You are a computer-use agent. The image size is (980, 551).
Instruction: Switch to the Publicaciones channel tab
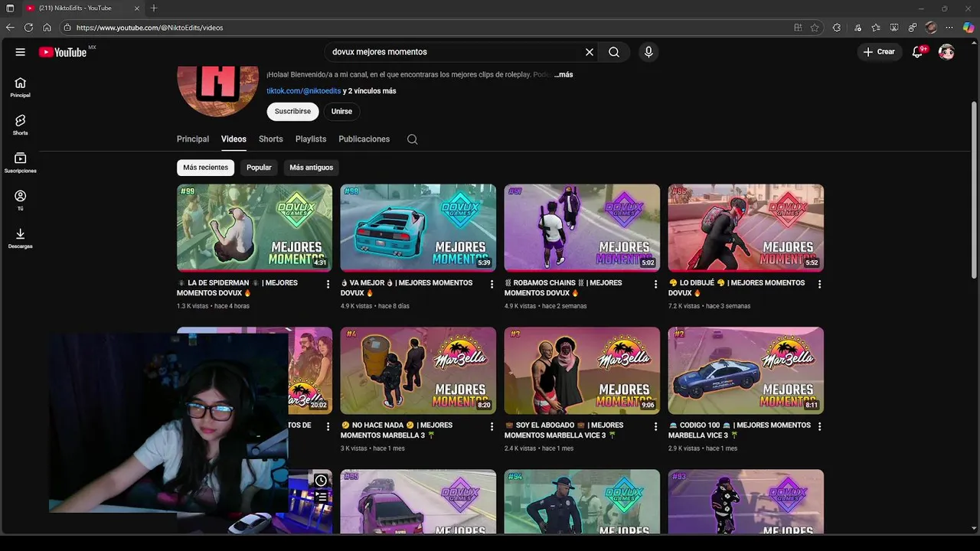pyautogui.click(x=364, y=139)
